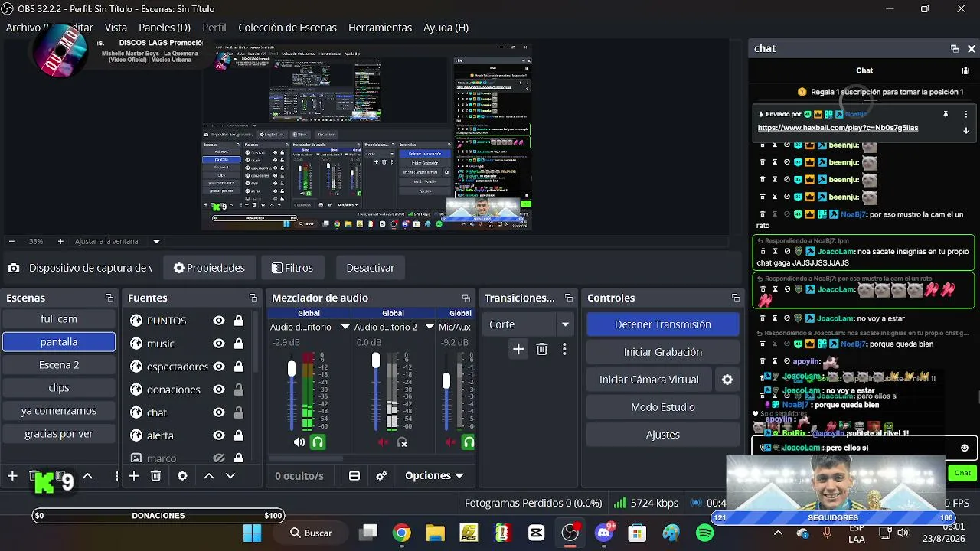980x551 pixels.
Task: Open the Paneles (D) menu
Action: (x=165, y=28)
